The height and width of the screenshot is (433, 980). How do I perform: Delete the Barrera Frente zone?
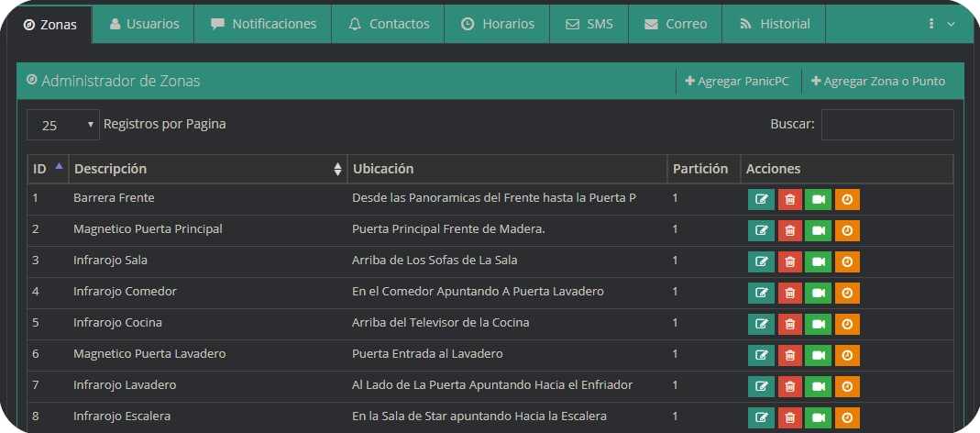pyautogui.click(x=789, y=199)
